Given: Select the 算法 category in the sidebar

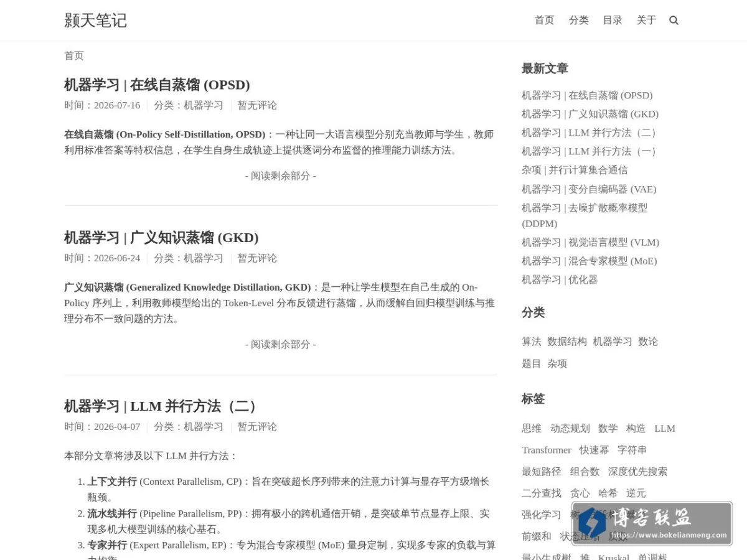Looking at the screenshot, I should (532, 342).
